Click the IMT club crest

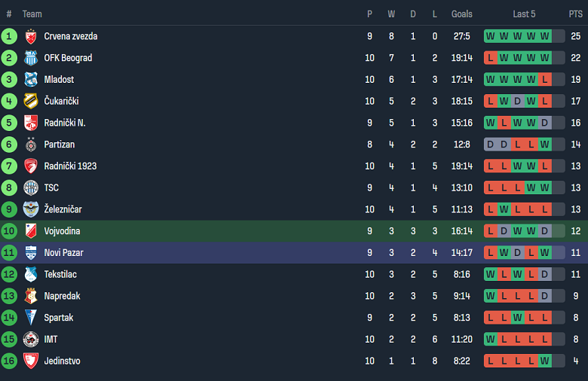point(31,340)
